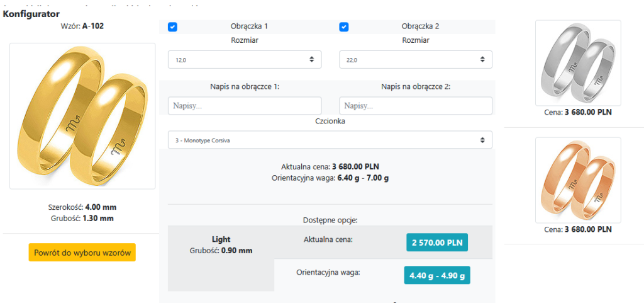Click the Grubość 0.90 mm text

point(221,250)
